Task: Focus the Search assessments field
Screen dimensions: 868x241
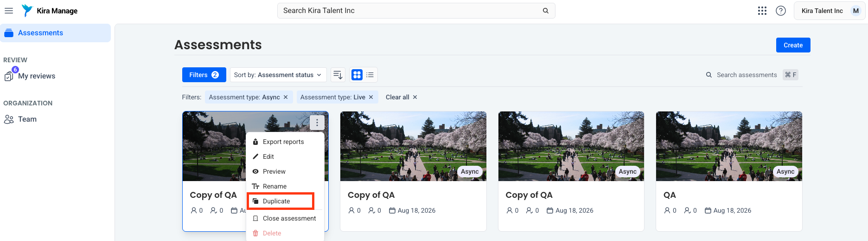Action: click(x=751, y=75)
